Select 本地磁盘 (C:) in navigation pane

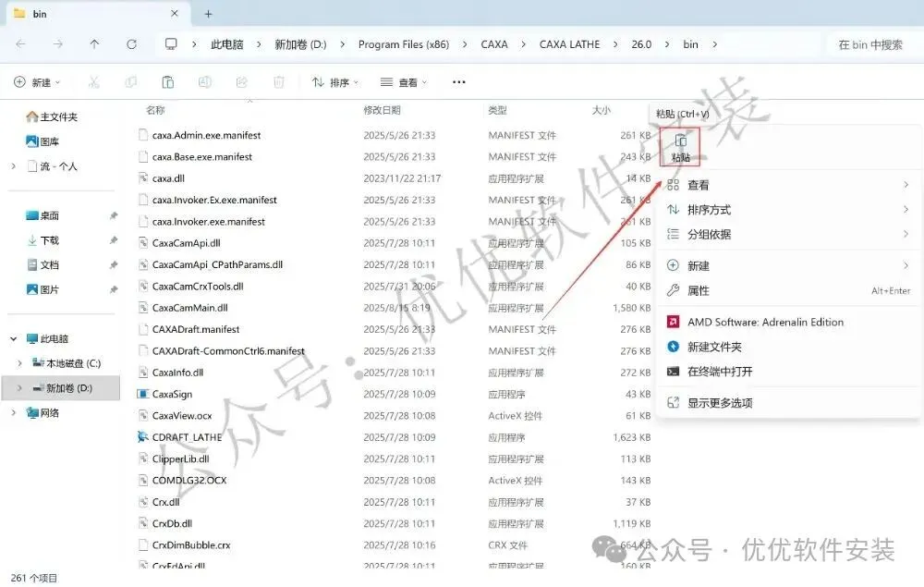coord(66,363)
